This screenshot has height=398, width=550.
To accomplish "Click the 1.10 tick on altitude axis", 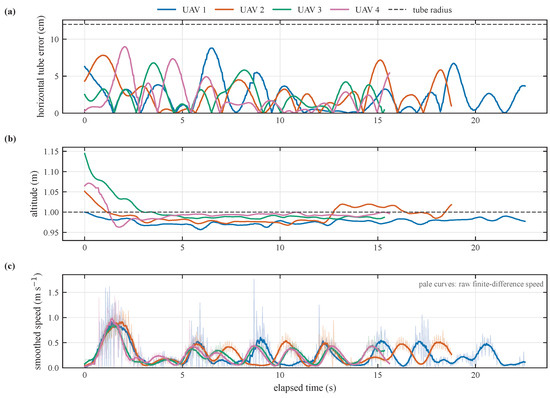I will [x=51, y=172].
